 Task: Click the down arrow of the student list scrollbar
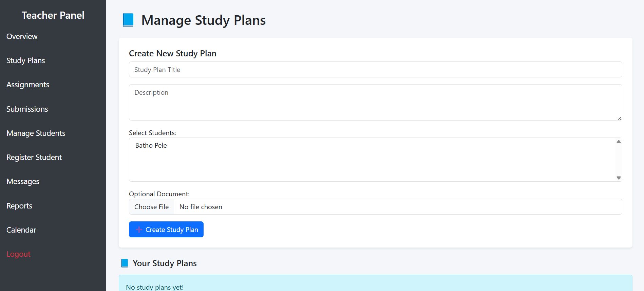(x=619, y=178)
